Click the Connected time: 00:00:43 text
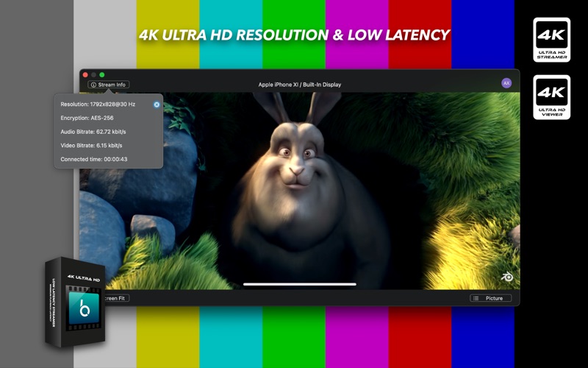Screen dimensions: 588x368 [x=94, y=159]
